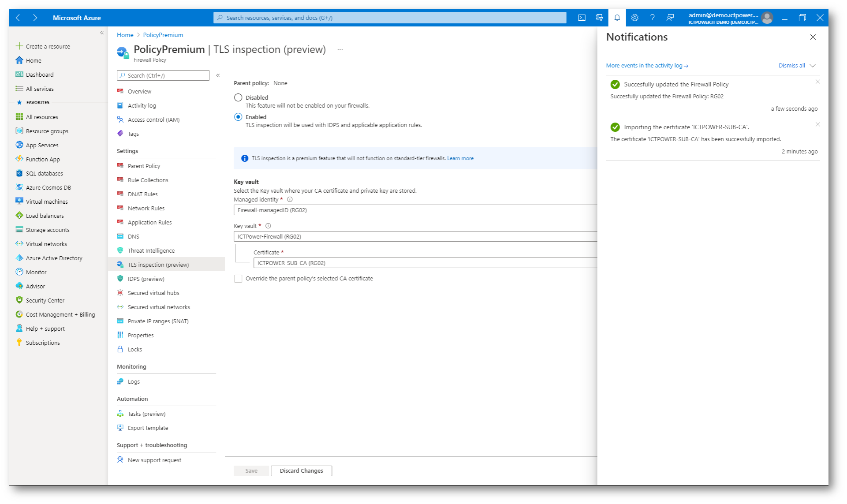This screenshot has width=847, height=504.
Task: Click the Notifications bell icon
Action: click(x=617, y=18)
